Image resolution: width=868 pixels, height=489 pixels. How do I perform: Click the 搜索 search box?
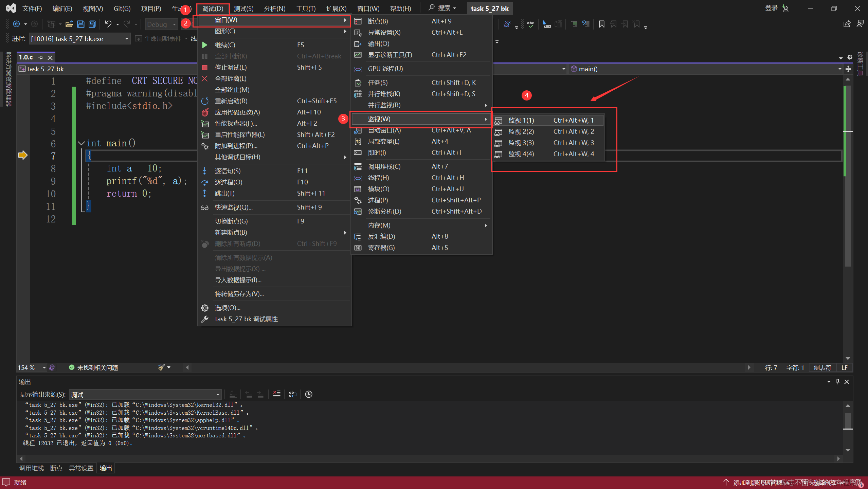point(442,8)
